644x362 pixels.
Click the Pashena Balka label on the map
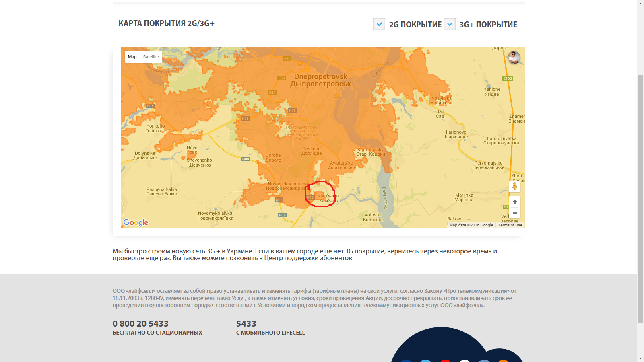click(x=161, y=191)
